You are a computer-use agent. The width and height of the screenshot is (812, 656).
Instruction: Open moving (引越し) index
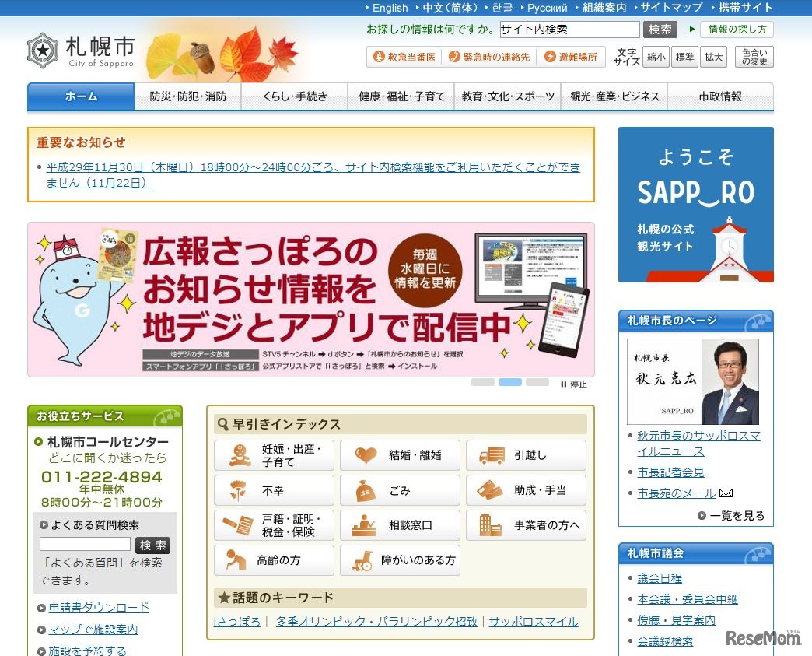click(x=526, y=455)
